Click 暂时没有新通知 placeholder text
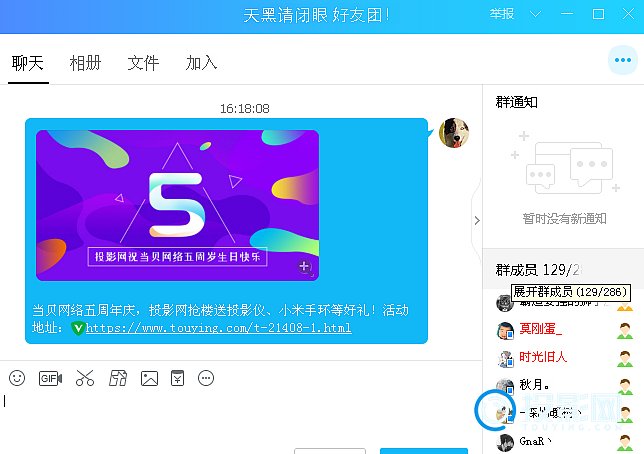 tap(564, 219)
